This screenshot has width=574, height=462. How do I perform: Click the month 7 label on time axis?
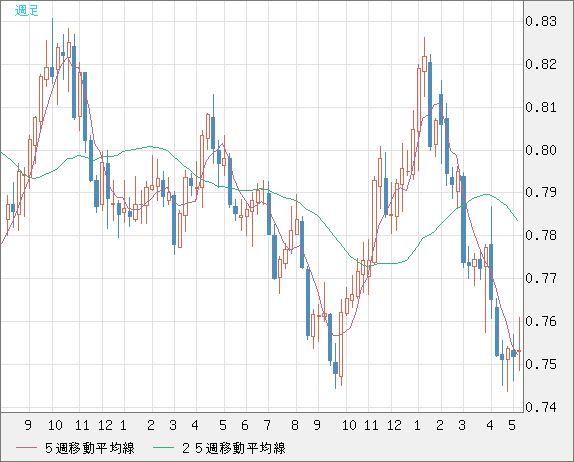click(x=267, y=425)
